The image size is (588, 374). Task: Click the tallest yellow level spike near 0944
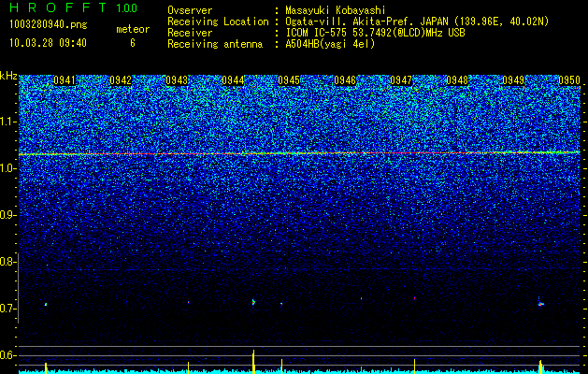click(253, 361)
